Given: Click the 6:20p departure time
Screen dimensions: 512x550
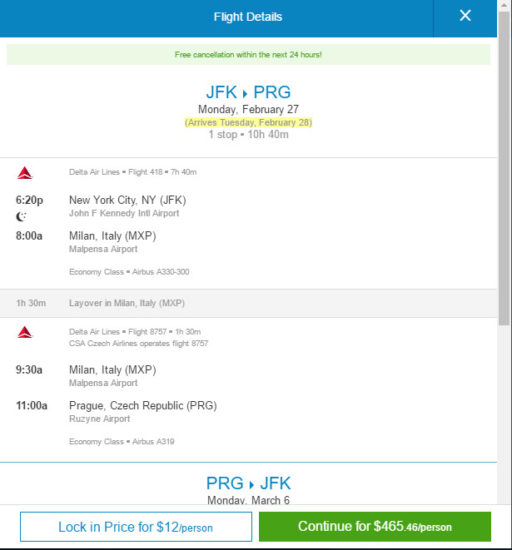Looking at the screenshot, I should pos(29,200).
